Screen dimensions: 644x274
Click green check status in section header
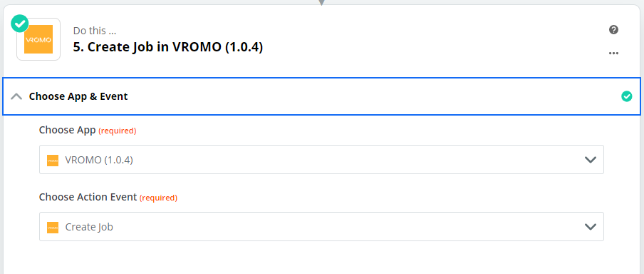[626, 96]
